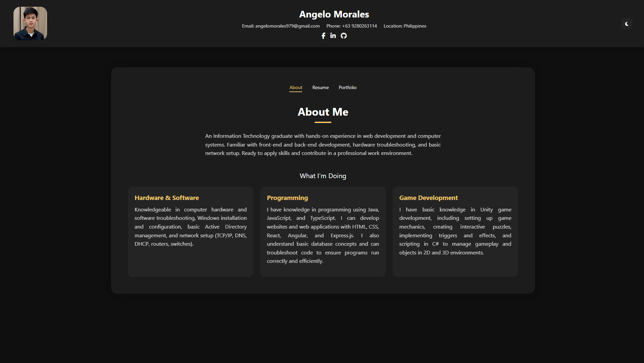The height and width of the screenshot is (363, 644).
Task: Switch to the Resume tab
Action: (x=320, y=87)
